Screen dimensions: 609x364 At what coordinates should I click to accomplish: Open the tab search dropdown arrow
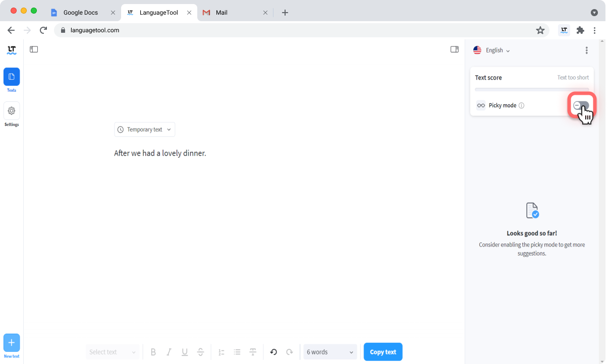click(x=594, y=13)
